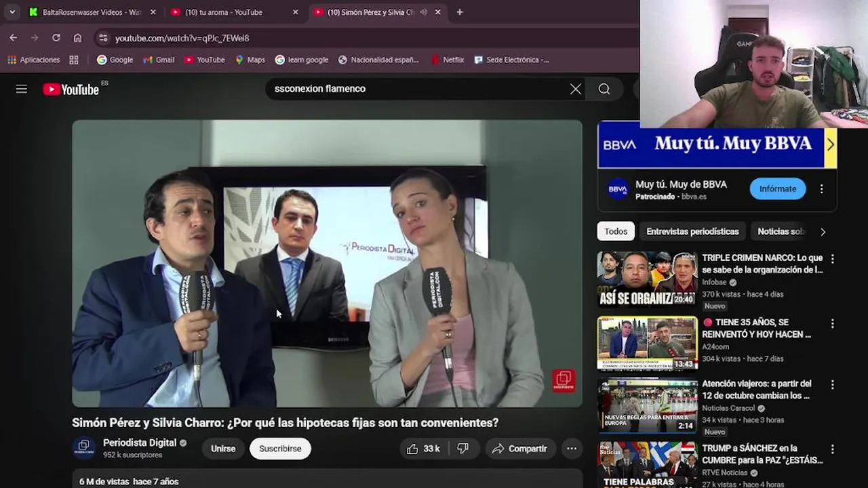Open the Sede Electrónica bookmark
The image size is (868, 488).
(511, 60)
